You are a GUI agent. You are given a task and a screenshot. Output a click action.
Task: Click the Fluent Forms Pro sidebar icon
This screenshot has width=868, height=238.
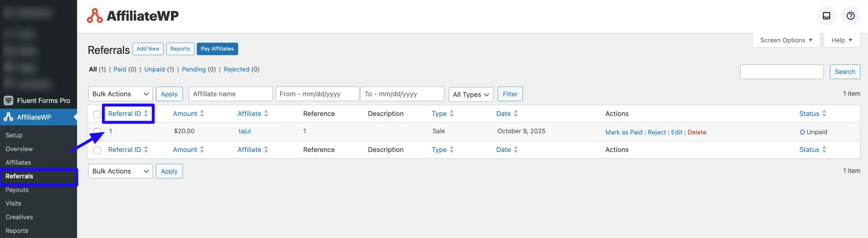8,100
